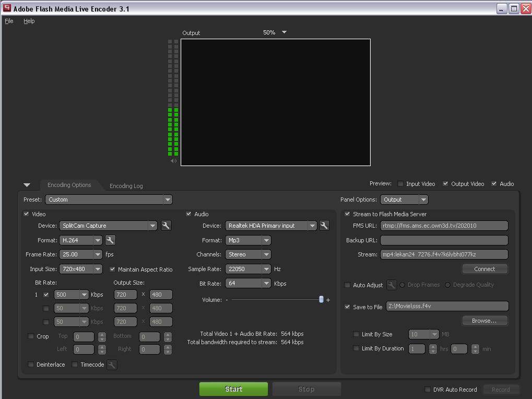Enable Deinterlace option
This screenshot has width=532, height=399.
[30, 365]
